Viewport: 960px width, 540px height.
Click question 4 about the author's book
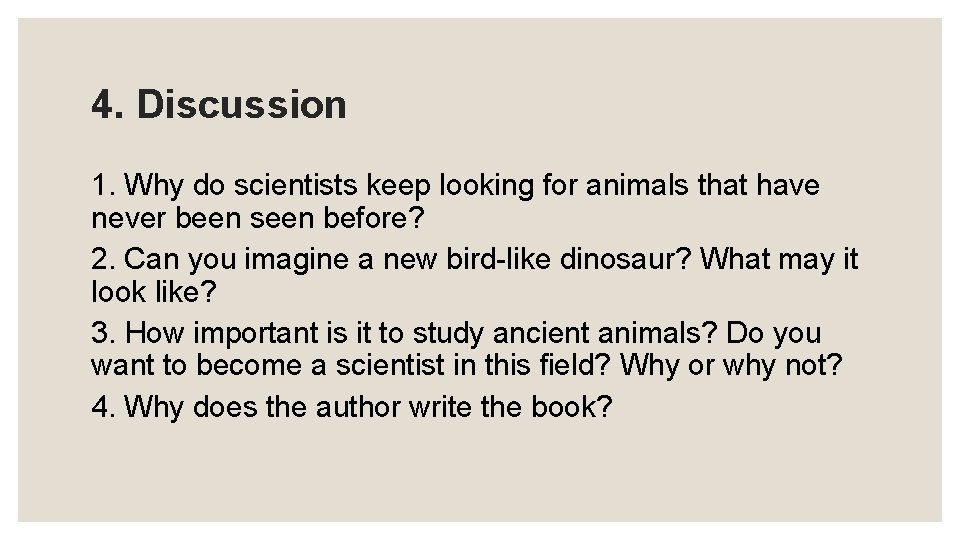coord(350,408)
